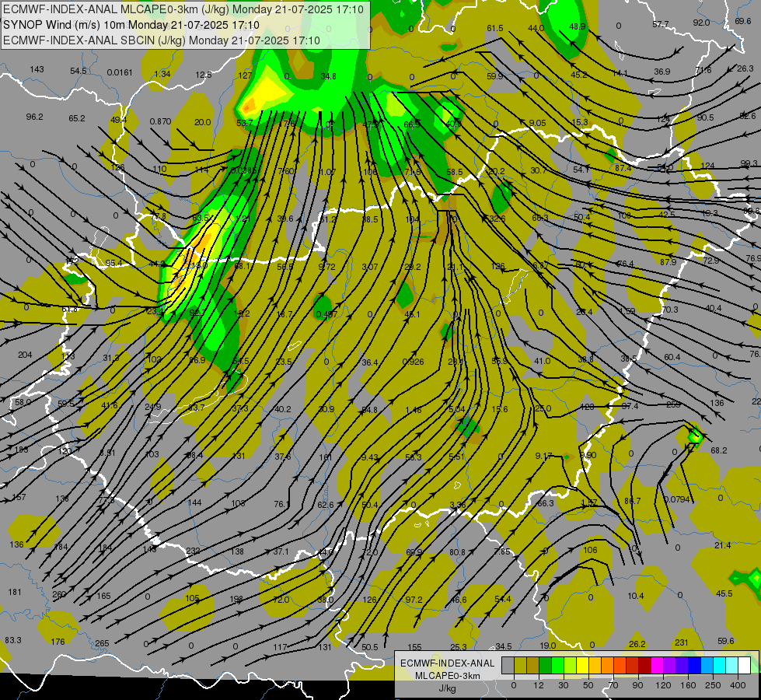Viewport: 761px width, 700px height.
Task: Click the legend scale value '250'
Action: (x=713, y=685)
